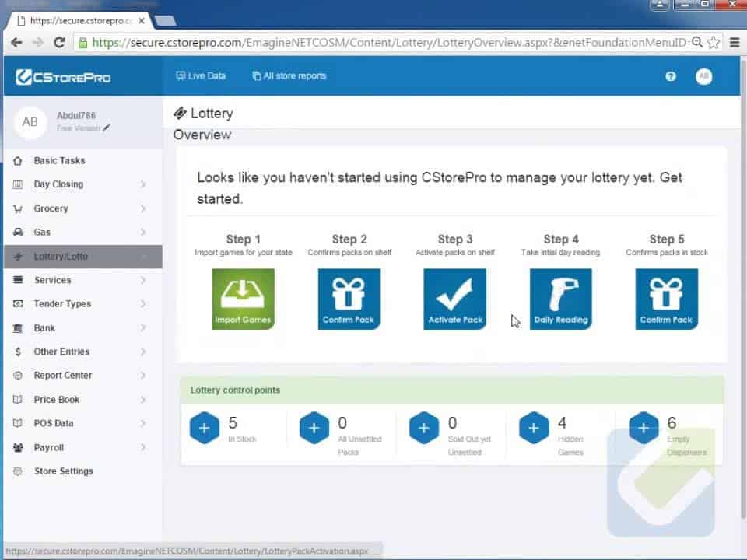Expand the Services chevron

(x=143, y=280)
